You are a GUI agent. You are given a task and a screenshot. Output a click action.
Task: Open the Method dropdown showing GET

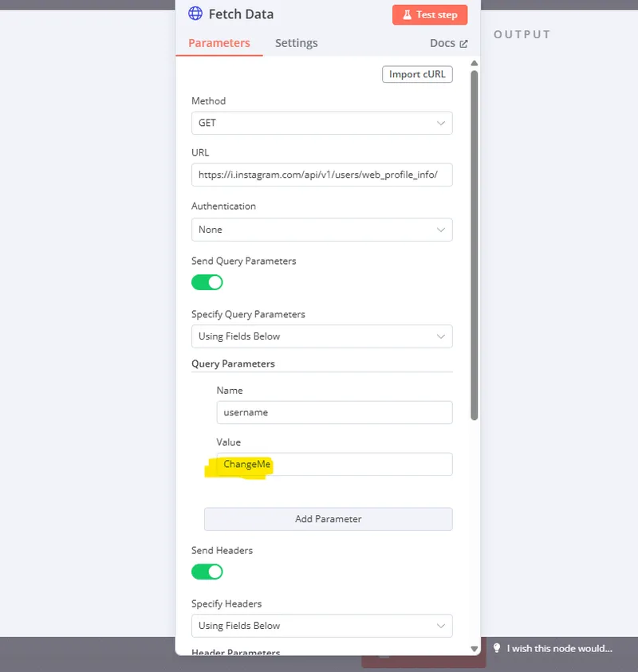click(x=321, y=124)
